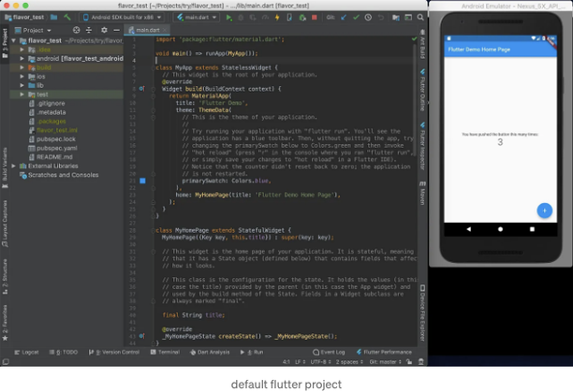Start the Debug bug icon
This screenshot has width=573, height=392.
[241, 17]
